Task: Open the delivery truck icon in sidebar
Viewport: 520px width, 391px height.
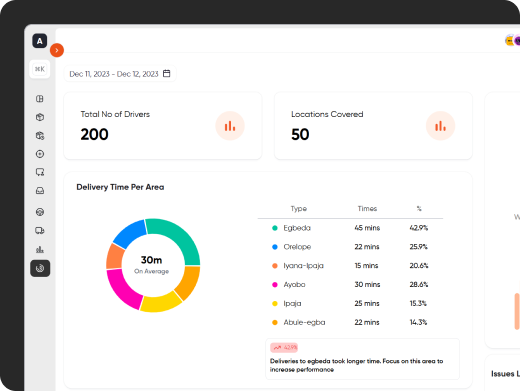Action: 40,230
